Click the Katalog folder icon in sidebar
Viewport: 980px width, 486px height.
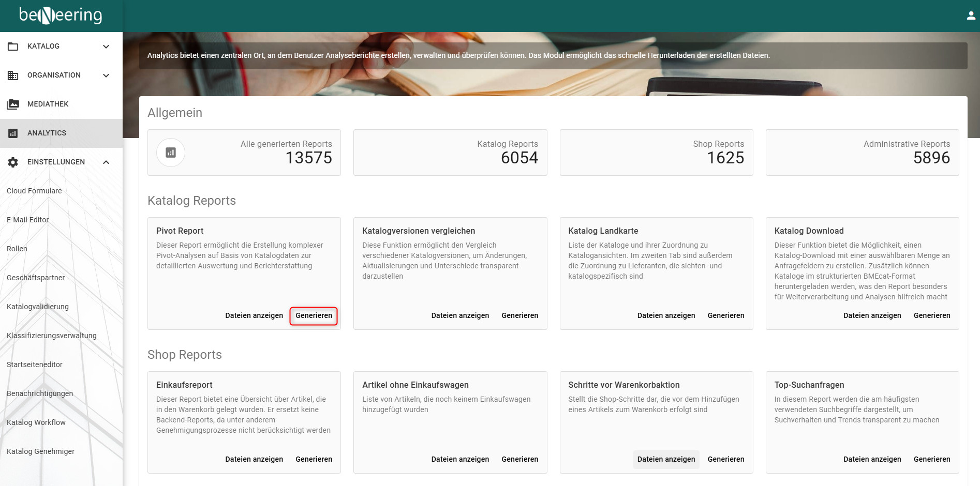[x=13, y=47]
